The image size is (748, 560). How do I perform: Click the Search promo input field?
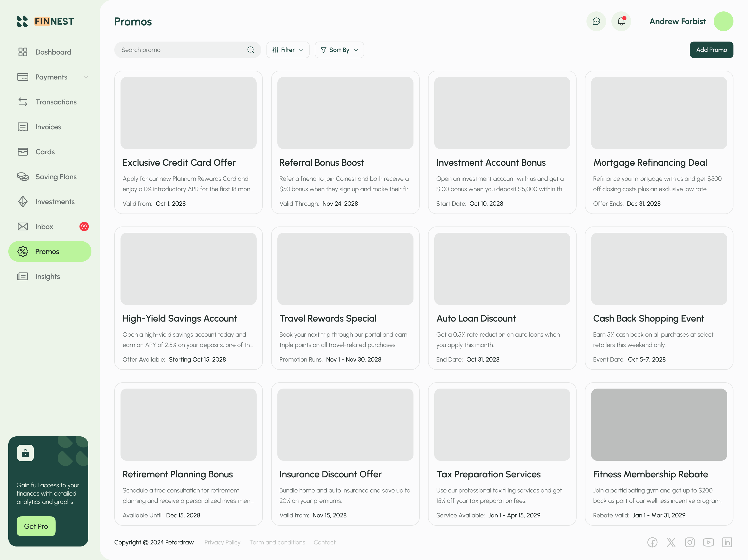181,50
